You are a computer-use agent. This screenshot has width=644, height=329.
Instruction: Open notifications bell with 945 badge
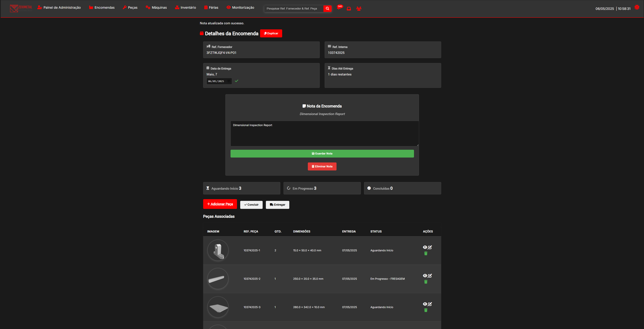pyautogui.click(x=339, y=8)
